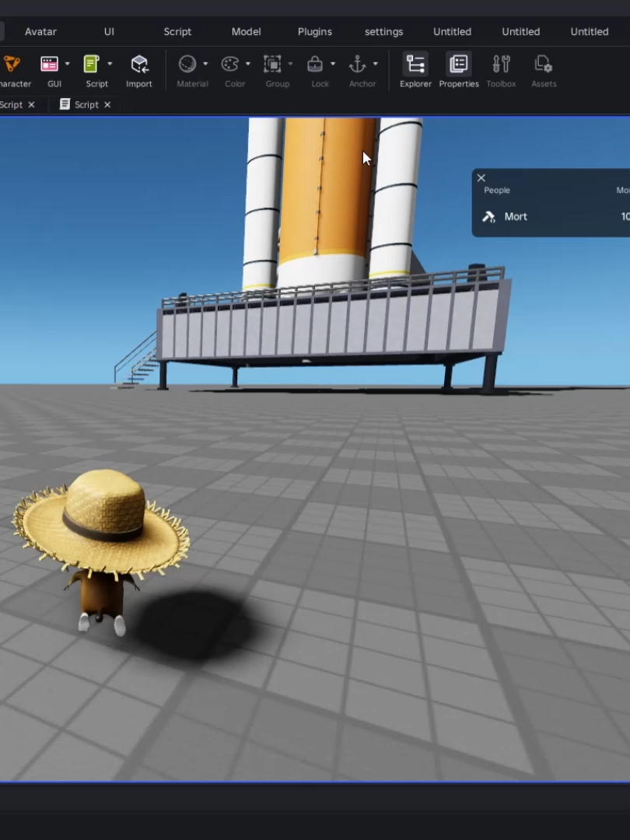Expand the GUI dropdown arrow

[x=67, y=64]
